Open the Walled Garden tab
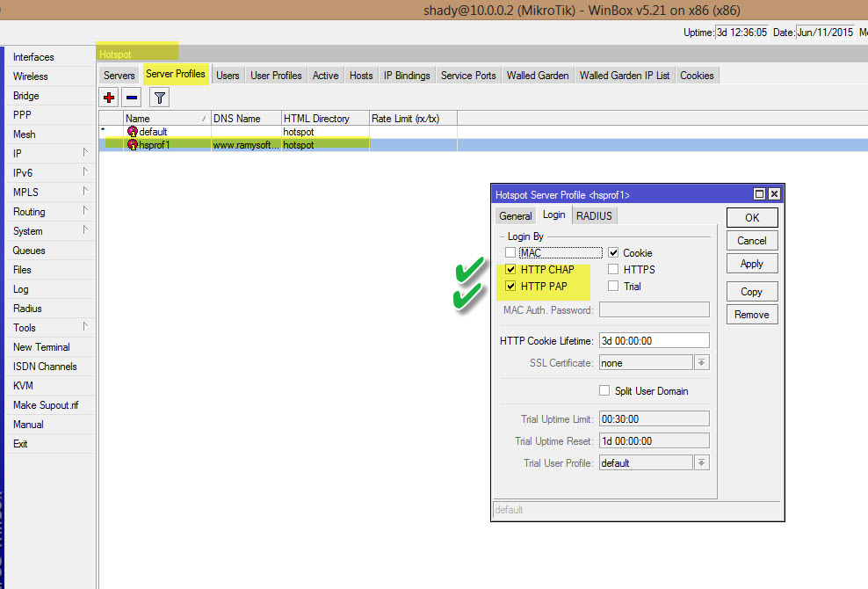Image resolution: width=868 pixels, height=589 pixels. [x=538, y=76]
